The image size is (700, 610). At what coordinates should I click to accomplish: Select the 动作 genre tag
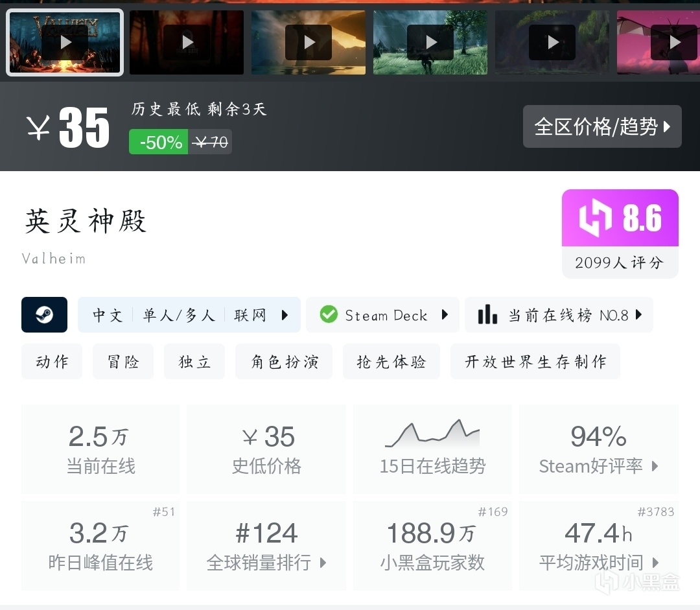tap(52, 361)
